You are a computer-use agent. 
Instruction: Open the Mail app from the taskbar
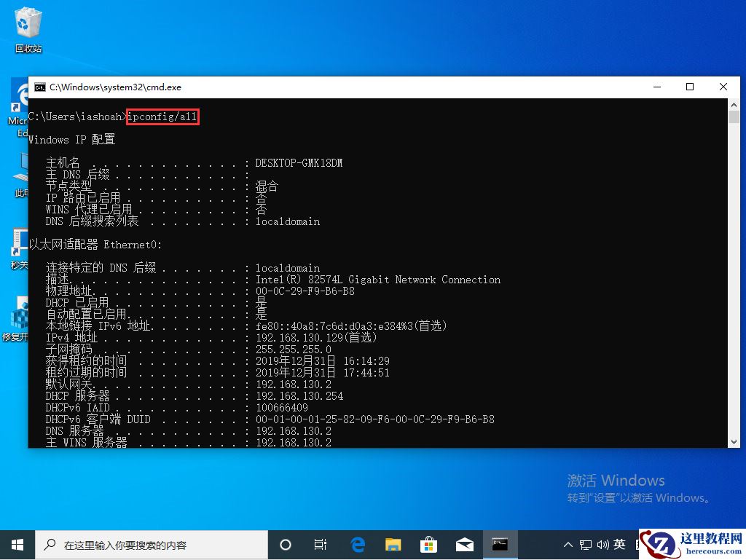[464, 544]
